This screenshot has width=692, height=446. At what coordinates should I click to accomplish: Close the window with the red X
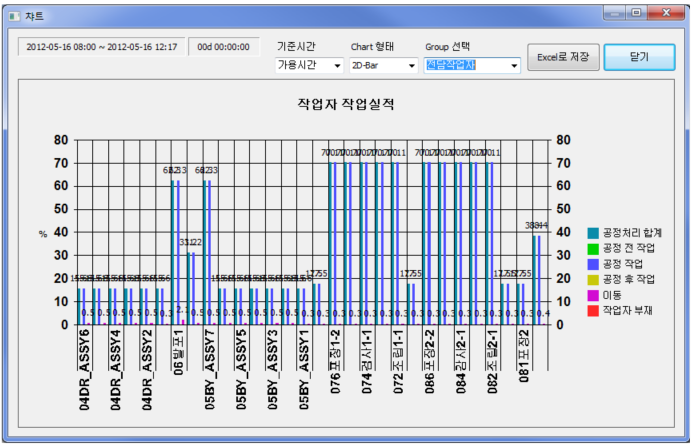[667, 11]
